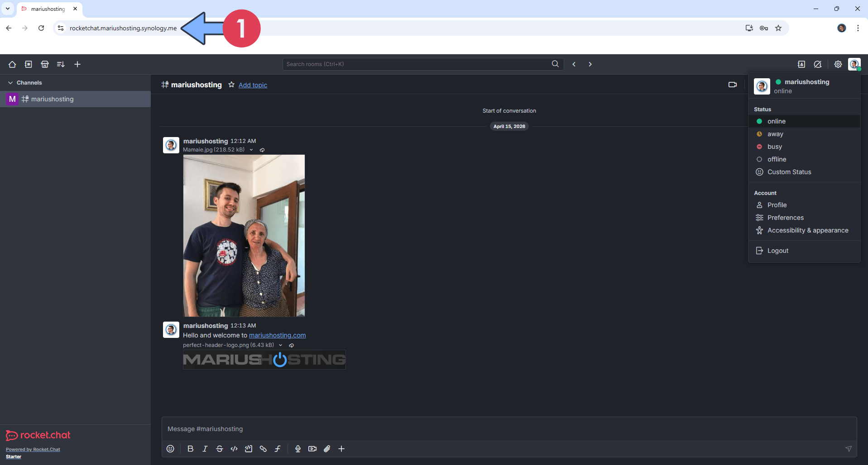Click the 12:13 AM message timestamp

243,326
